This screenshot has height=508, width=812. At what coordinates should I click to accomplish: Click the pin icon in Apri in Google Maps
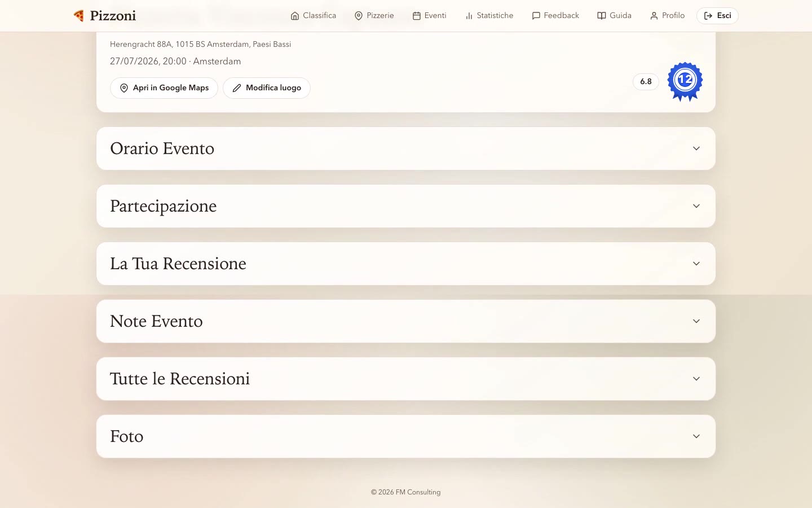coord(124,88)
